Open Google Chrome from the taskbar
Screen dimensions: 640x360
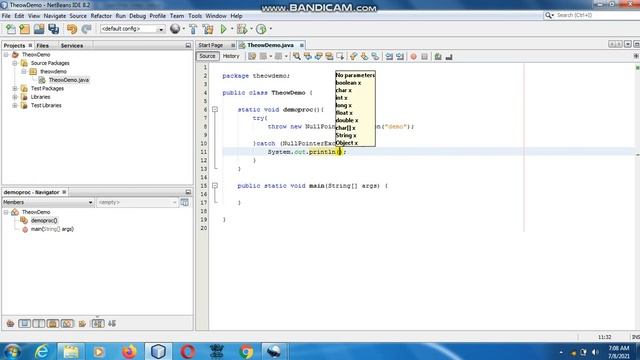point(246,351)
